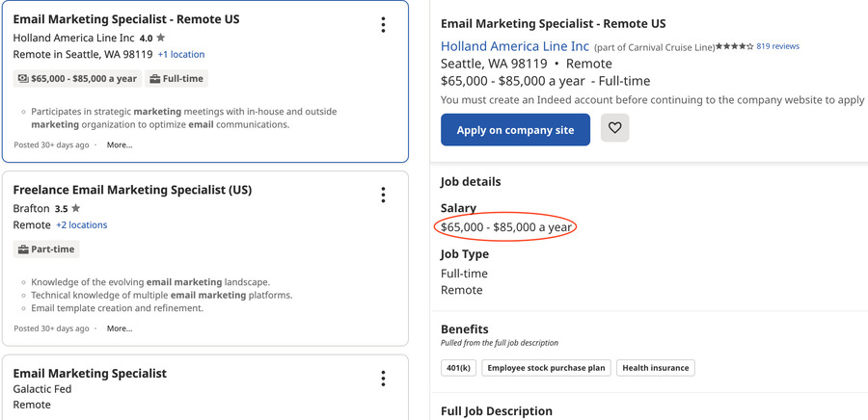Expand More... on the Brafton job card
868x420 pixels.
120,328
